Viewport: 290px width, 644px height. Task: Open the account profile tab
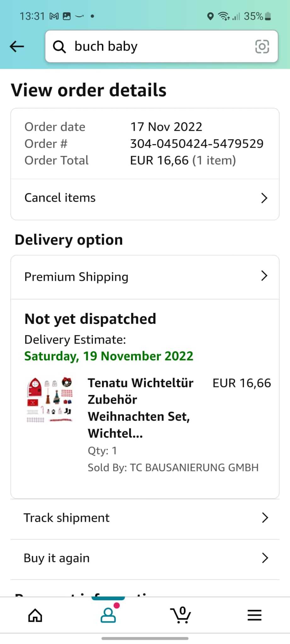[x=108, y=615]
